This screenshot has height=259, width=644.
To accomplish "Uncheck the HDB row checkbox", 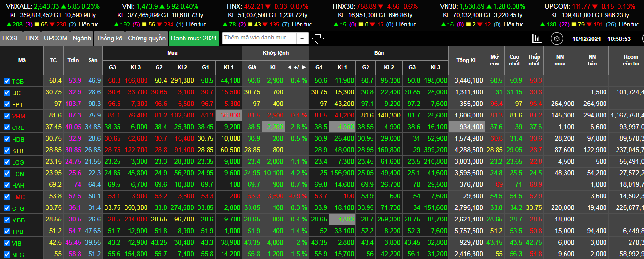I will tap(7, 139).
